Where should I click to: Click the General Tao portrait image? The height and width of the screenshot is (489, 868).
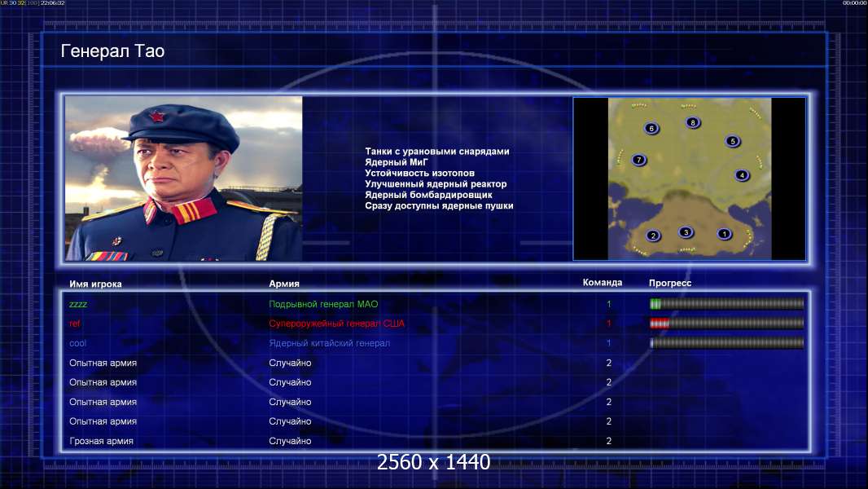[184, 178]
